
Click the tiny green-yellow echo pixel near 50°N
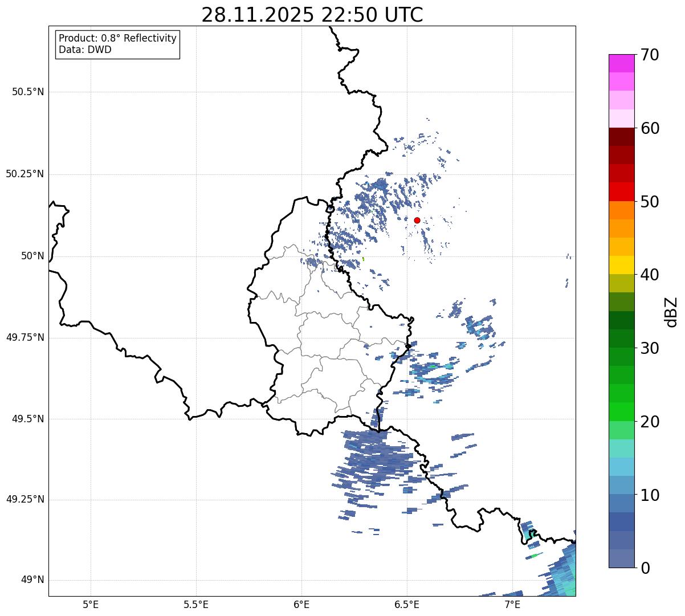363,259
